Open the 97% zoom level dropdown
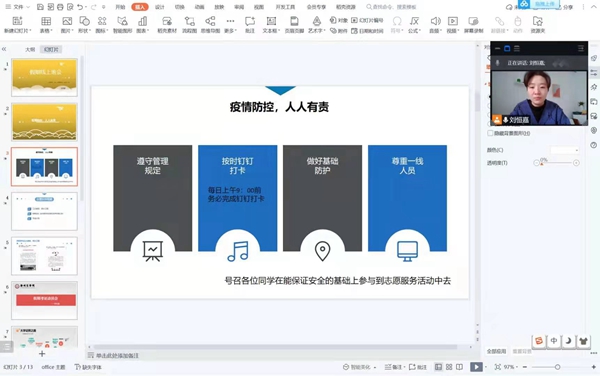600x376 pixels. (x=509, y=367)
